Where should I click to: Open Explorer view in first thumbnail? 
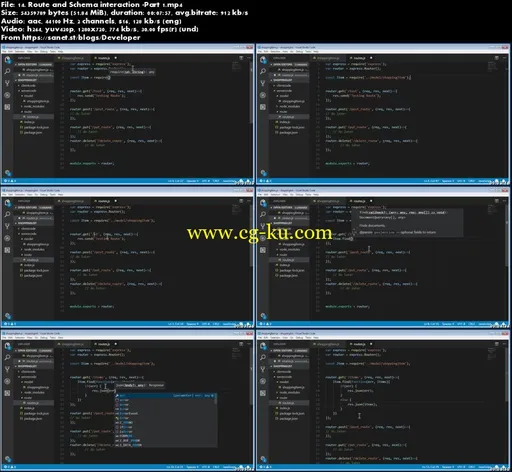7,60
